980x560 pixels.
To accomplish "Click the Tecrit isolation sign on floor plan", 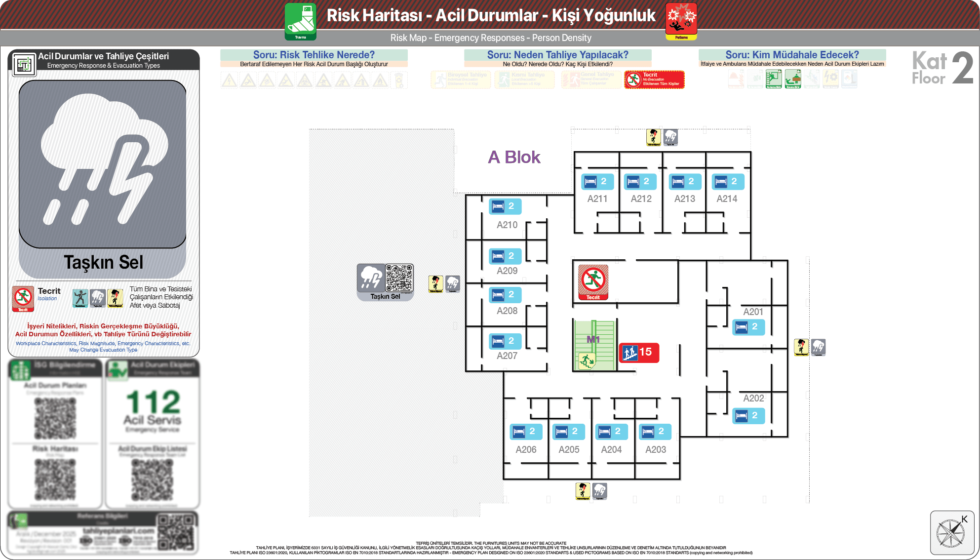I will (593, 282).
